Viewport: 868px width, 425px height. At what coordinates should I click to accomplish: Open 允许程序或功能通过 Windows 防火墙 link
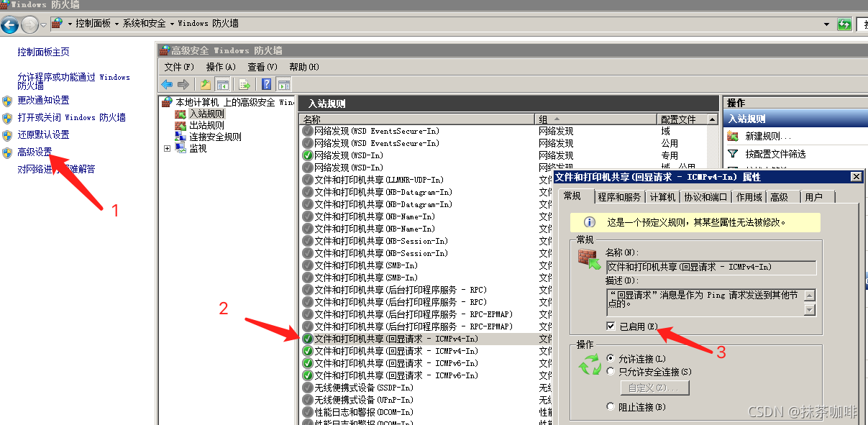73,81
